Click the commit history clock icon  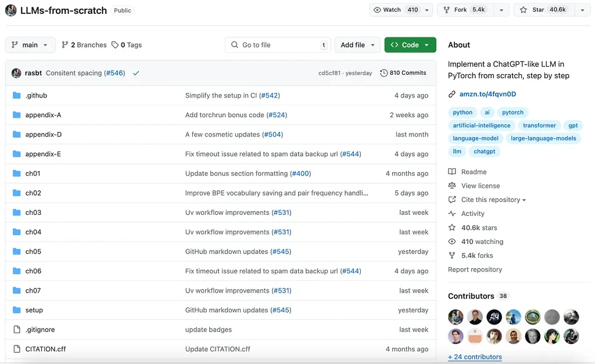(383, 73)
